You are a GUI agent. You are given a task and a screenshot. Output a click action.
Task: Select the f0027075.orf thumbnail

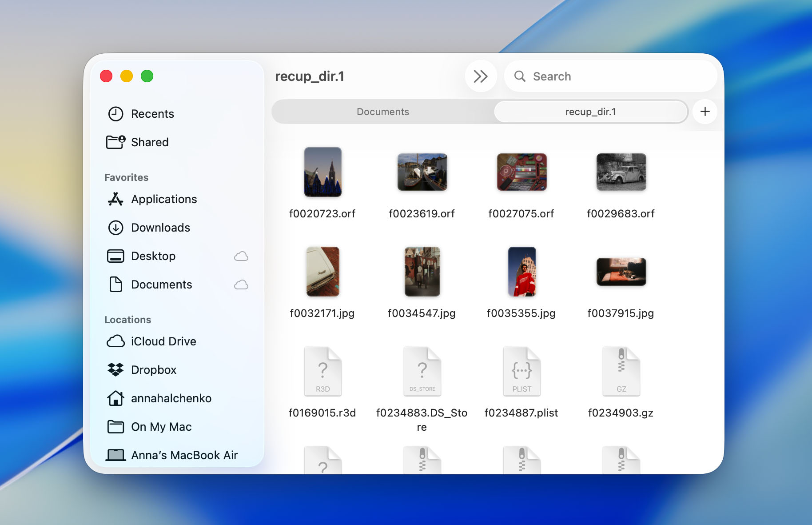522,172
